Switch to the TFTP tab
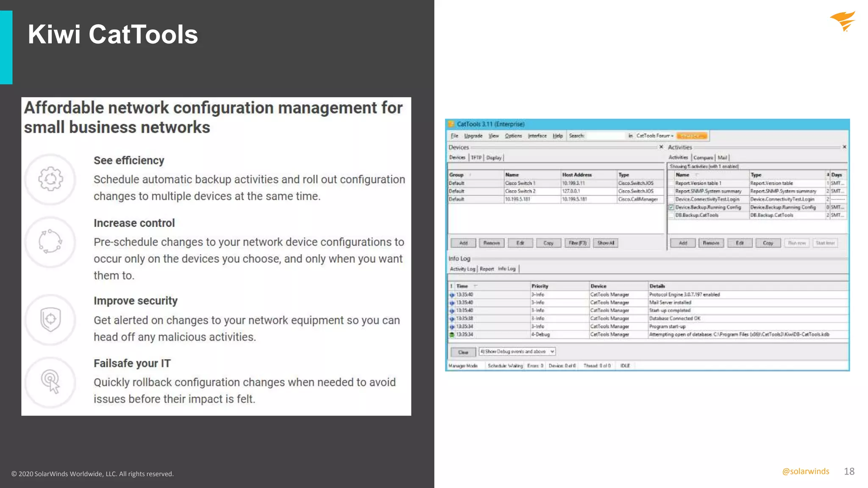The height and width of the screenshot is (488, 868). pyautogui.click(x=476, y=158)
